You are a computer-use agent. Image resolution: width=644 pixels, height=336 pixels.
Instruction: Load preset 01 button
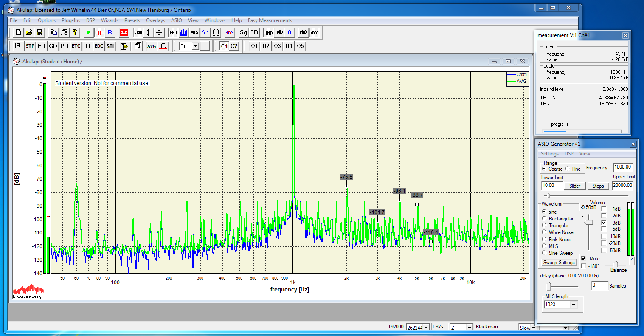[254, 46]
